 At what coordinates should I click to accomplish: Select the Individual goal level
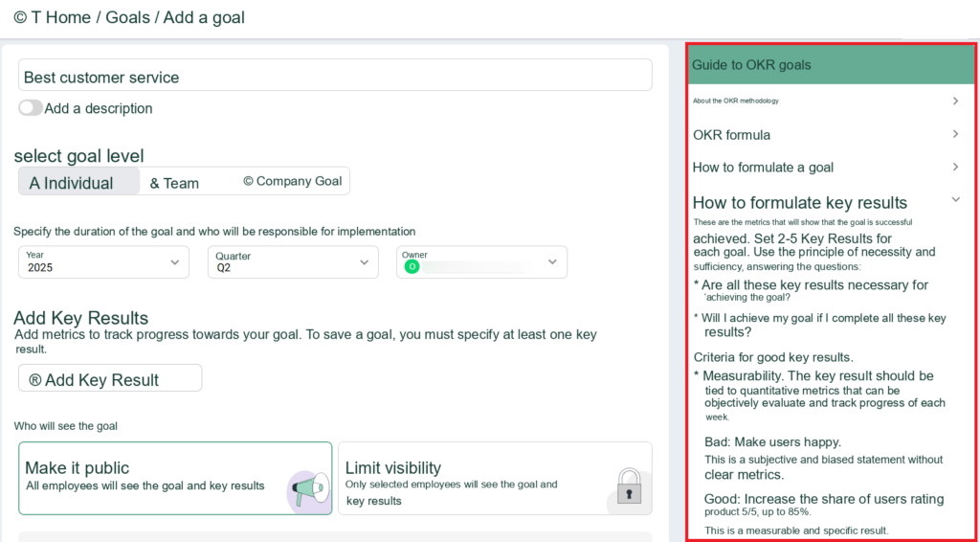click(78, 182)
